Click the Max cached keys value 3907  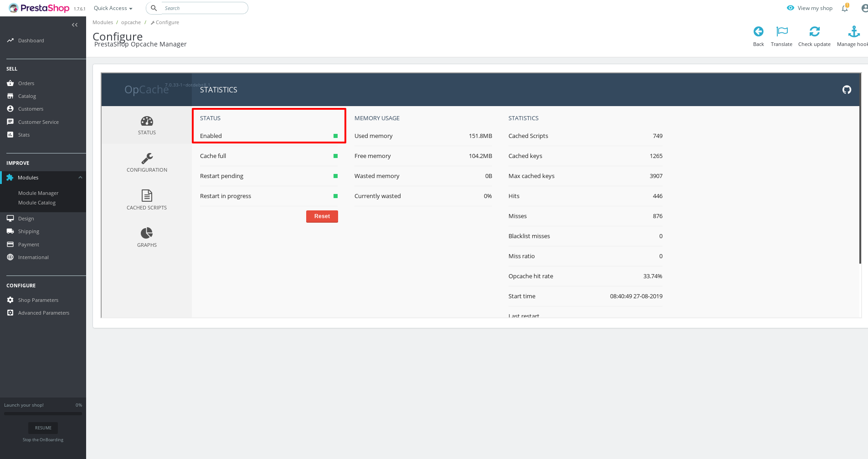point(656,176)
